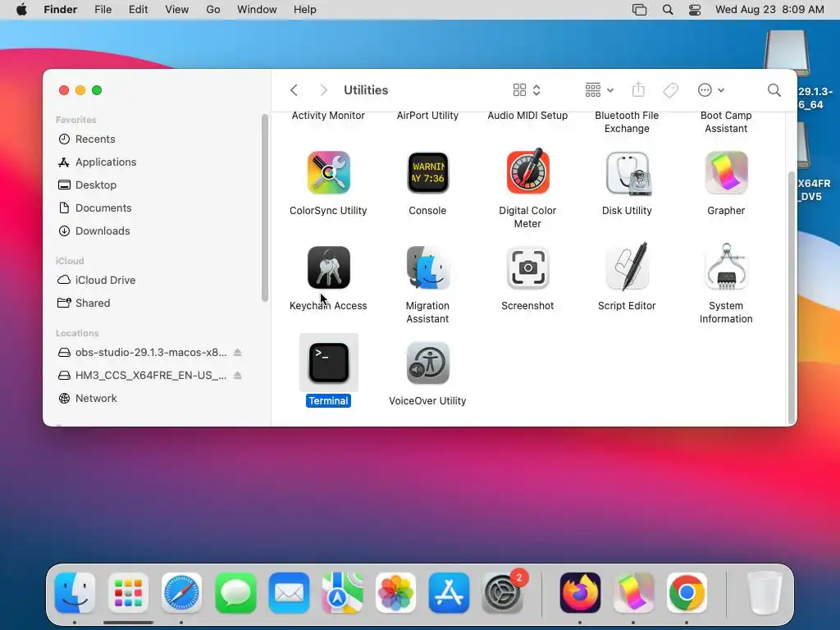Launch Messages from the Dock
840x630 pixels.
pyautogui.click(x=235, y=593)
